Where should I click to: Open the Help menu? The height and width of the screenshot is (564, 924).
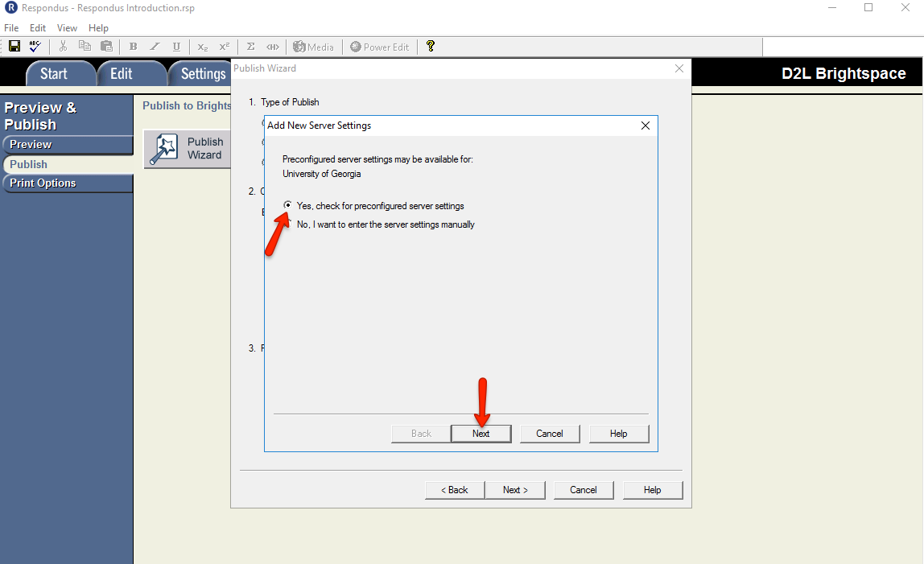(x=98, y=27)
